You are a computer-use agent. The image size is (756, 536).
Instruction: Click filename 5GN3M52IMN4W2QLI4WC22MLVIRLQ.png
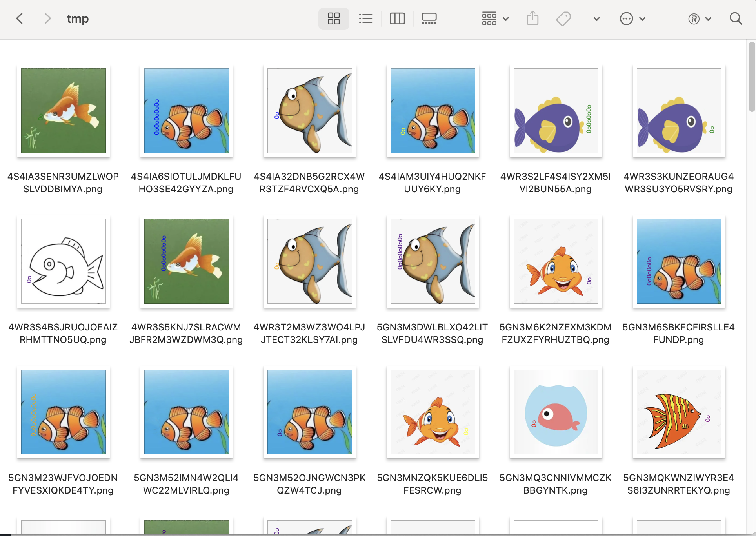click(x=186, y=484)
